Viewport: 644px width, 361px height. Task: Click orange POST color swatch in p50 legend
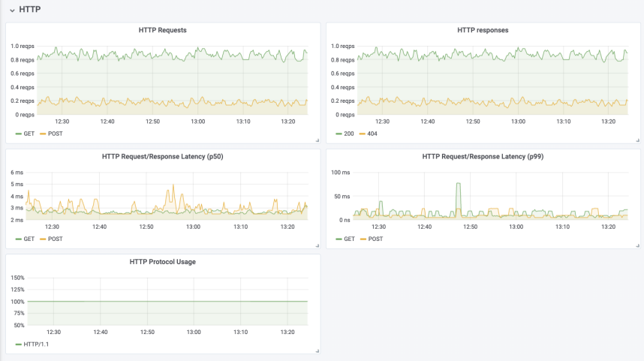(43, 239)
